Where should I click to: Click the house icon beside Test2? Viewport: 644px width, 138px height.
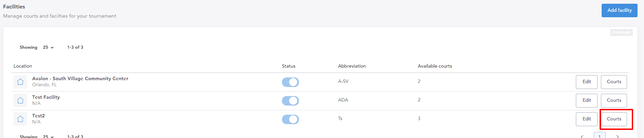[x=20, y=119]
